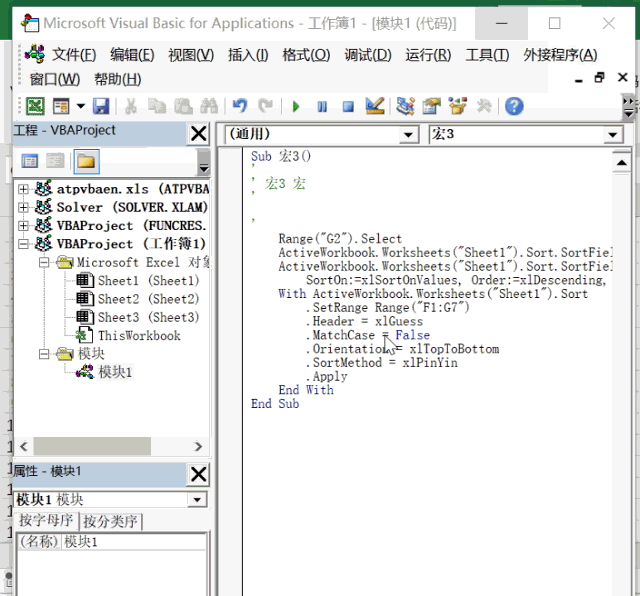The height and width of the screenshot is (596, 640).
Task: Click the View Code icon in project panel
Action: tap(29, 161)
